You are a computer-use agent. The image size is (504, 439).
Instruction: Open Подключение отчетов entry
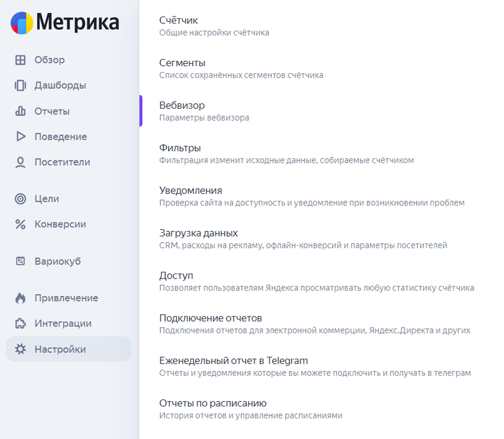click(x=211, y=318)
